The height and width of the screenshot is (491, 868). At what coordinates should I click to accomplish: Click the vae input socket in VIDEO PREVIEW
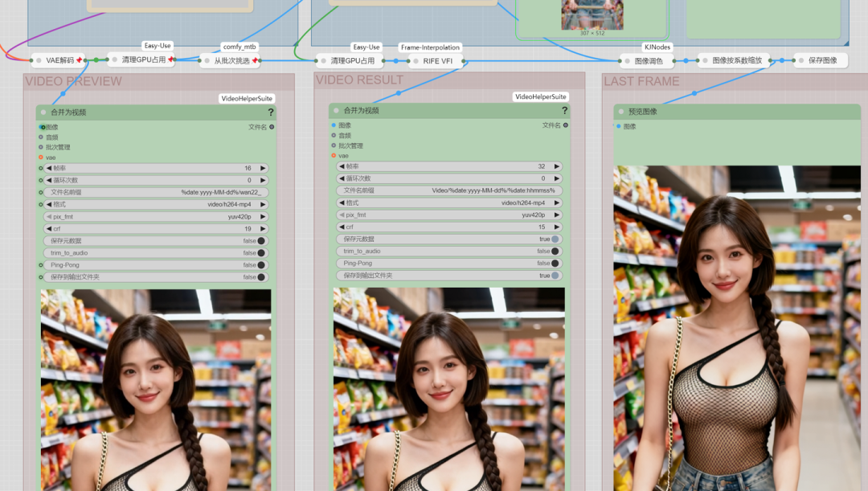[x=41, y=158]
